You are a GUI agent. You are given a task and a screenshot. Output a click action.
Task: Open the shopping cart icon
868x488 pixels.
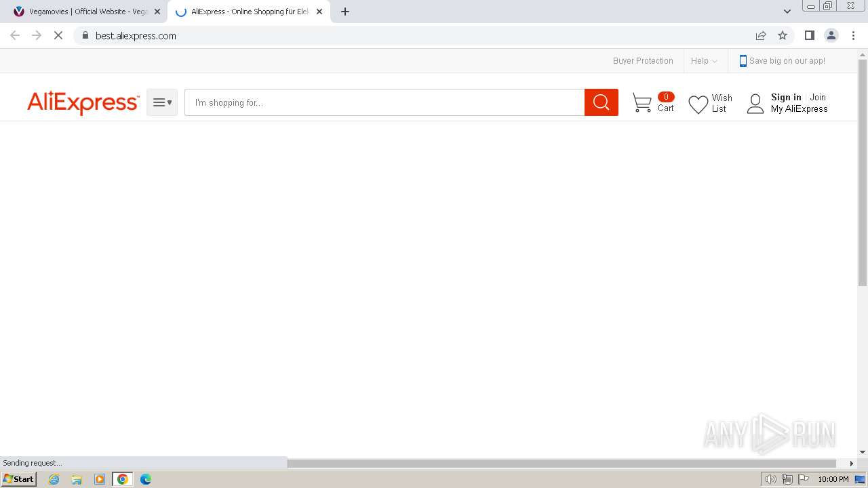[x=642, y=103]
